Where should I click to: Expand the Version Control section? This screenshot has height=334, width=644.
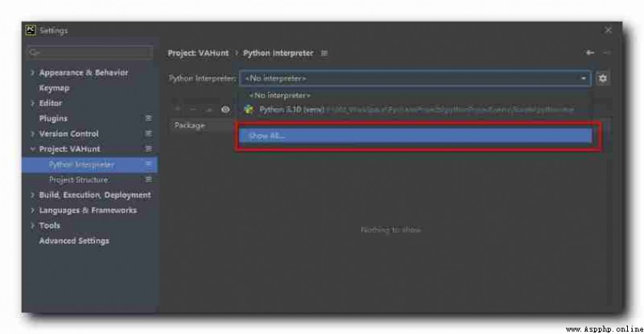click(32, 134)
